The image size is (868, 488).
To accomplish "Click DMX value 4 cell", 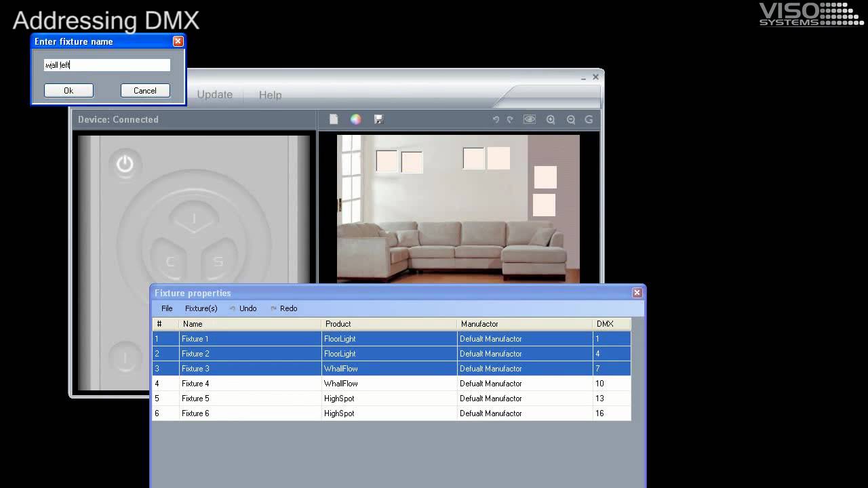I will click(612, 354).
